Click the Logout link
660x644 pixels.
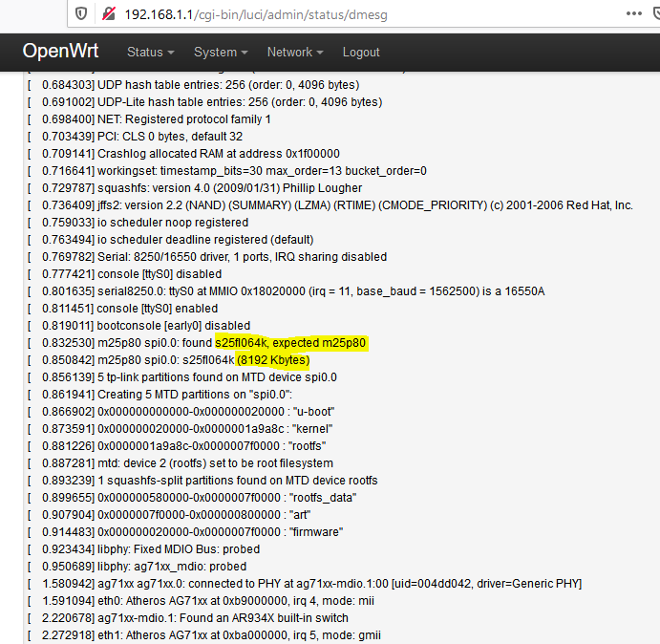(x=361, y=52)
